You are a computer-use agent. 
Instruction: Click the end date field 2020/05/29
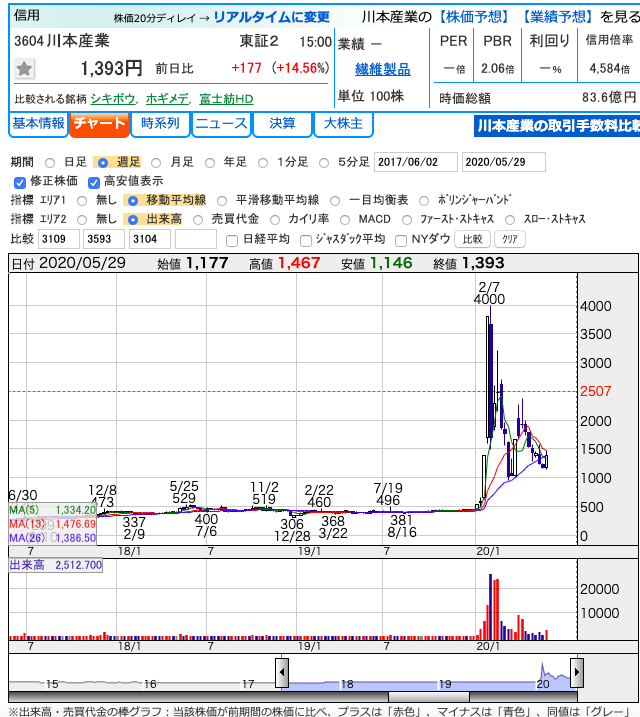point(504,162)
